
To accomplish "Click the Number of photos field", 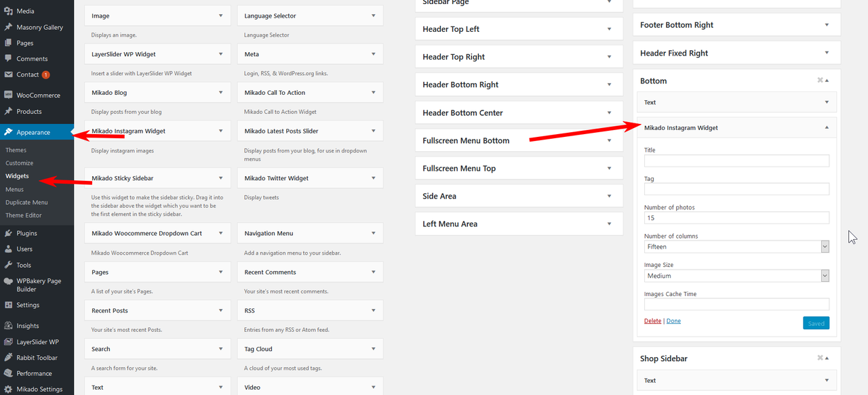I will click(x=736, y=218).
